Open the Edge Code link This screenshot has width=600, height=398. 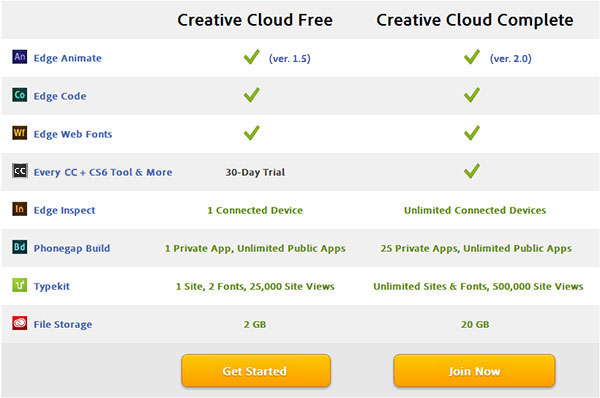(x=60, y=96)
